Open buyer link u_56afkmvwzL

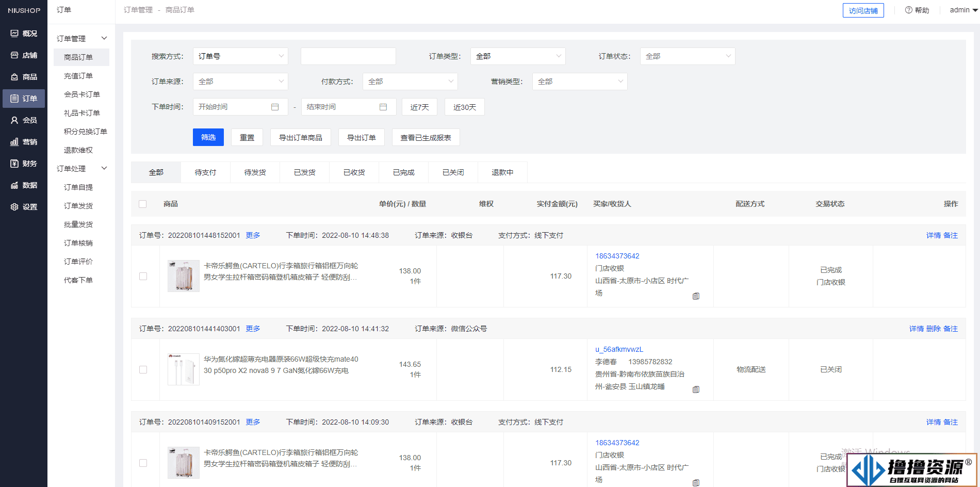click(x=619, y=349)
